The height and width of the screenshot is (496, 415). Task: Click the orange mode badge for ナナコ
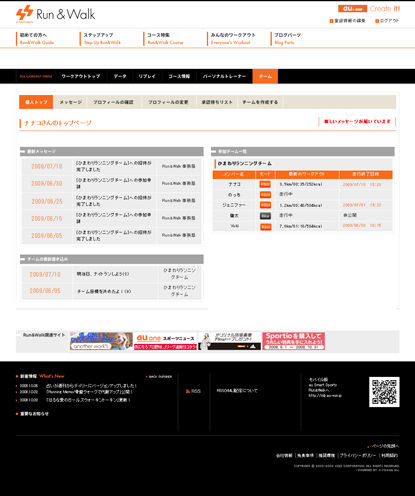[265, 184]
